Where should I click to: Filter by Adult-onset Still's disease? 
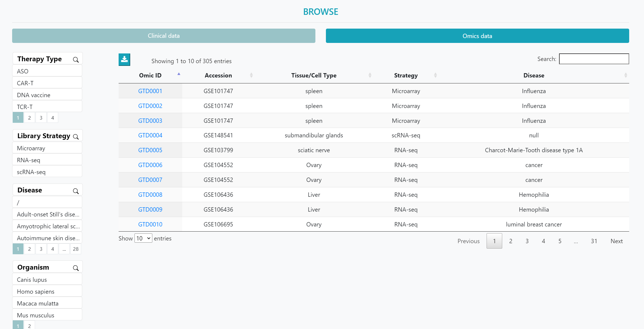(x=47, y=214)
